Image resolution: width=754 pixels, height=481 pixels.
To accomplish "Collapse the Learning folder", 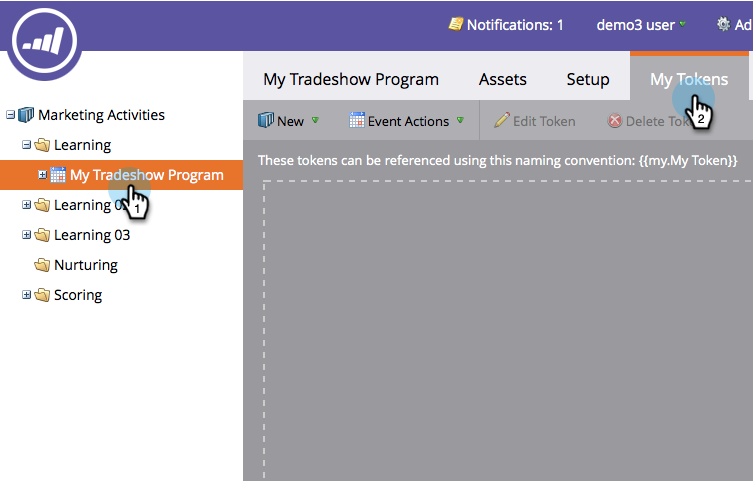I will point(27,145).
